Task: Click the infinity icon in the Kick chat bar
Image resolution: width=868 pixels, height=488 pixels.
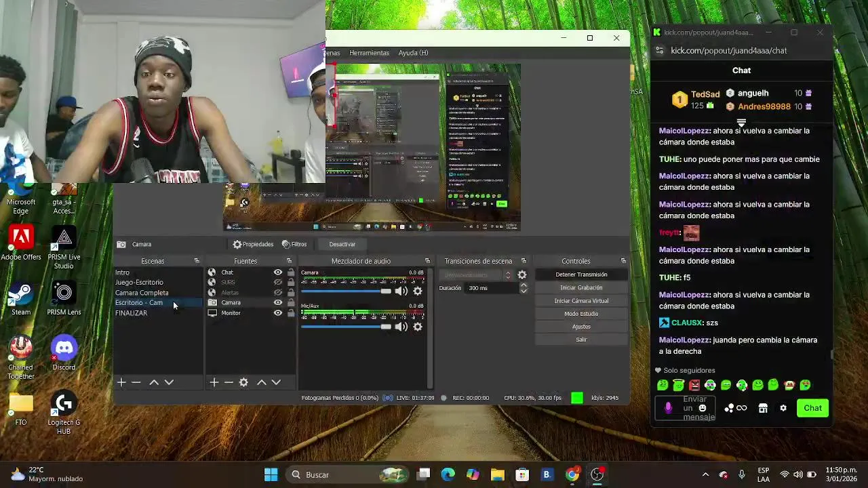Action: click(x=742, y=408)
